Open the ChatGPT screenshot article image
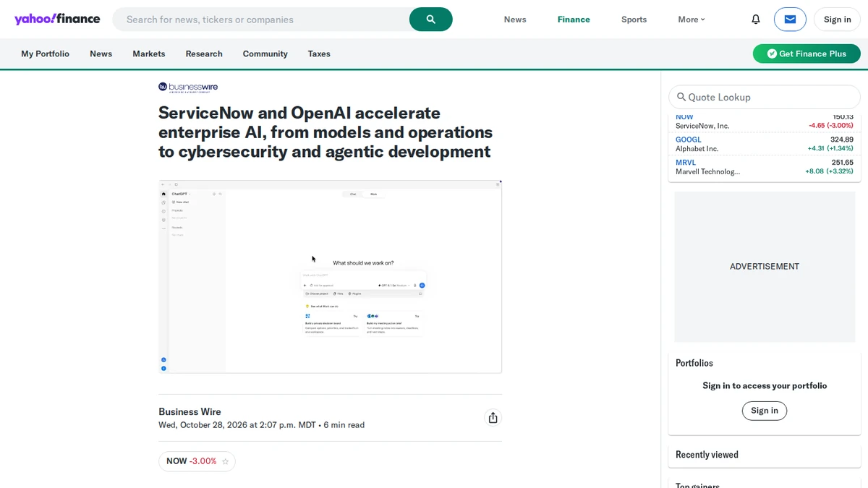The image size is (868, 488). pos(330,277)
